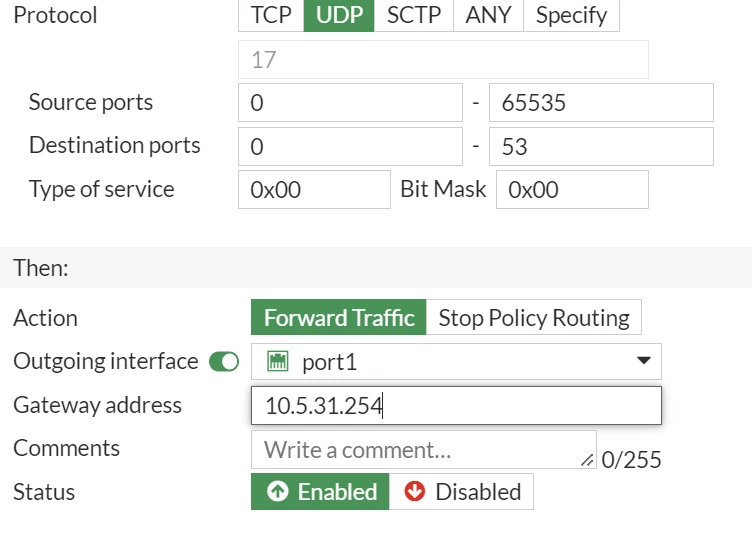Click the Source ports start field
The image size is (752, 534).
(x=350, y=102)
